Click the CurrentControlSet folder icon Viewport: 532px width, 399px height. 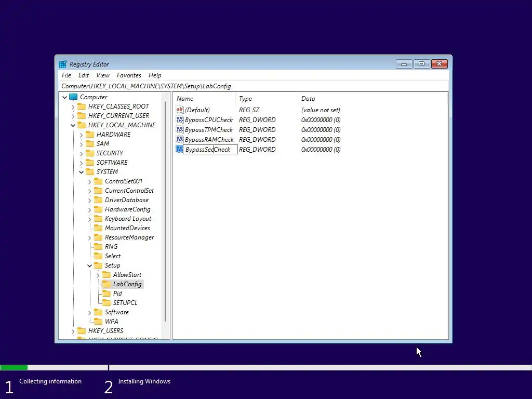coord(98,190)
